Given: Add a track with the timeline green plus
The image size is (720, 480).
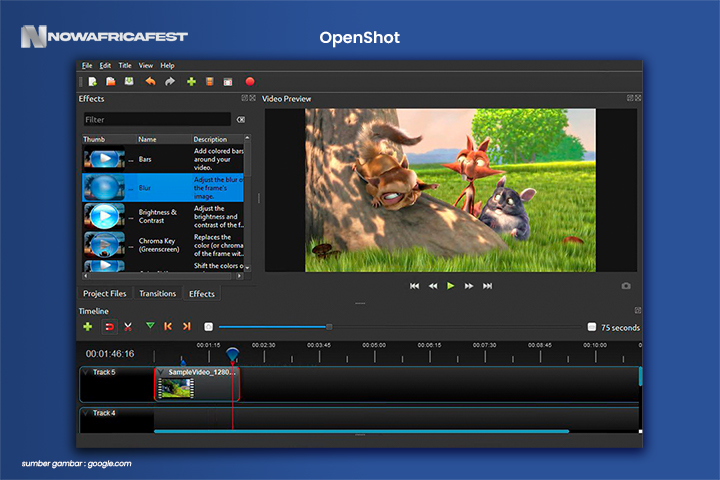Looking at the screenshot, I should pyautogui.click(x=87, y=327).
